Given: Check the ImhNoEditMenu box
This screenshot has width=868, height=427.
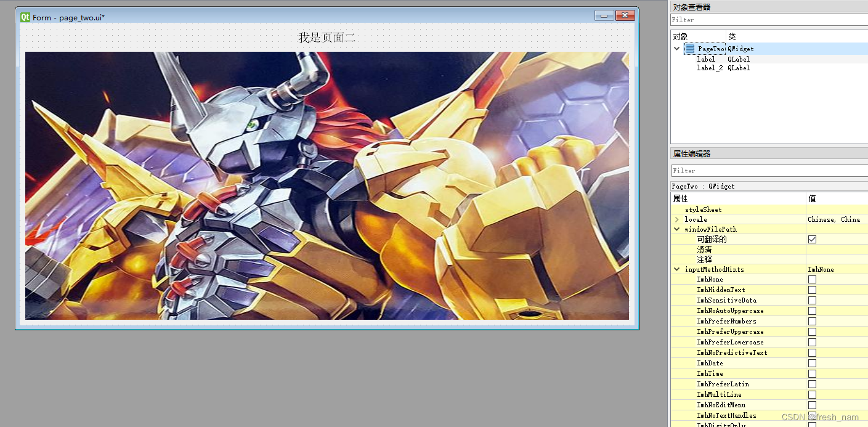Looking at the screenshot, I should 812,405.
